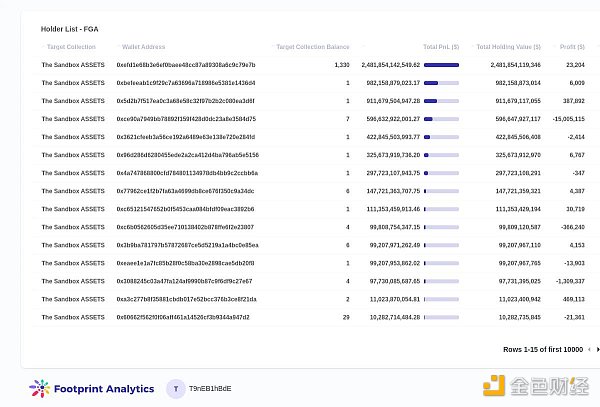Screen dimensions: 600x407
Task: Sort by Wallet Address column header
Action: [x=143, y=47]
